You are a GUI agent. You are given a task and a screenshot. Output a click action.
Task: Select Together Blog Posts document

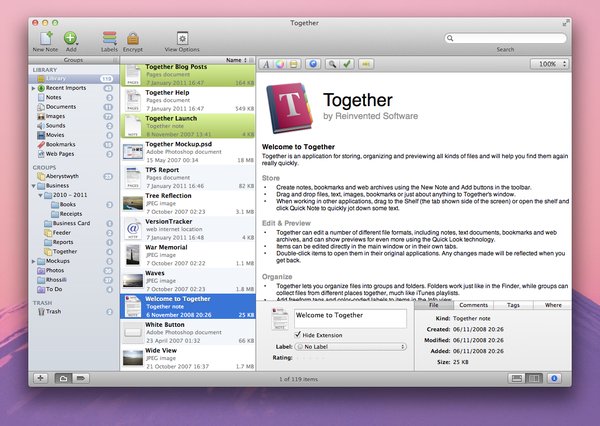(x=188, y=75)
